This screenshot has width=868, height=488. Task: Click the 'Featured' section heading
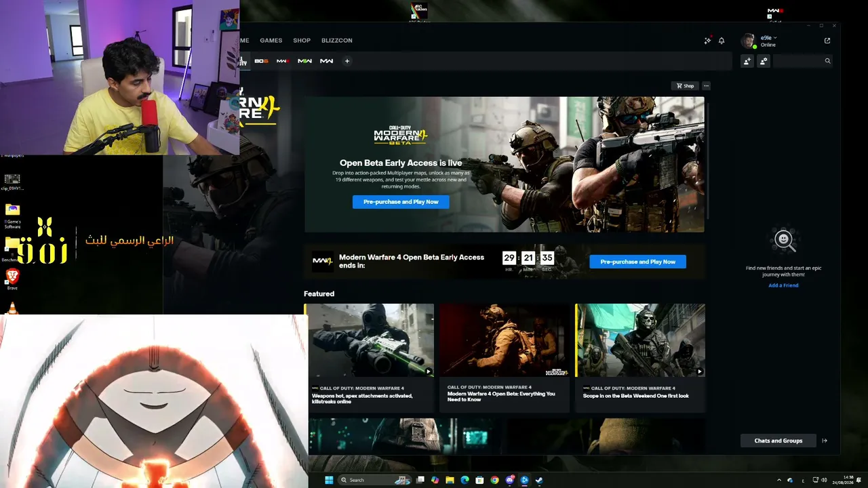coord(319,293)
